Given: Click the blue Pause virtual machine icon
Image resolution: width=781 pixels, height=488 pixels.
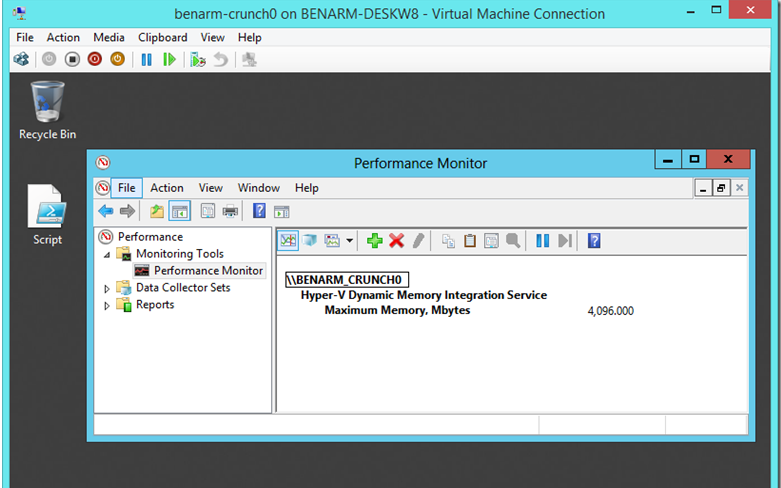Looking at the screenshot, I should tap(146, 59).
